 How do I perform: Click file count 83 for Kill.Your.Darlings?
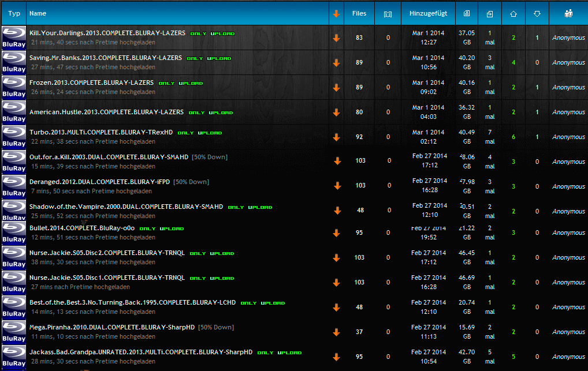[x=359, y=38]
